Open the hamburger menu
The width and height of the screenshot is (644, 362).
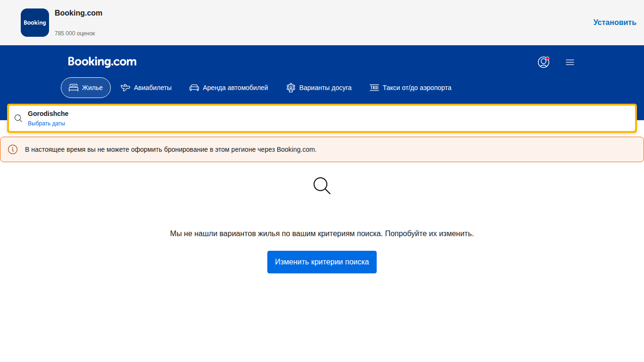pyautogui.click(x=570, y=62)
